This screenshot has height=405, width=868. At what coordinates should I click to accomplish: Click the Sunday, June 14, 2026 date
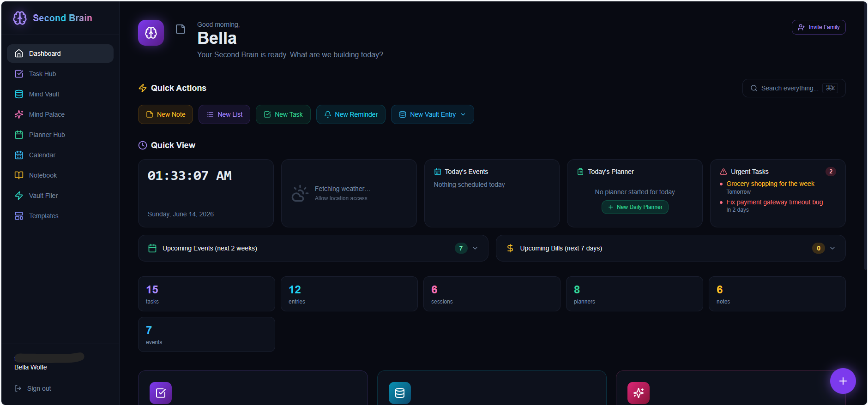pyautogui.click(x=181, y=214)
